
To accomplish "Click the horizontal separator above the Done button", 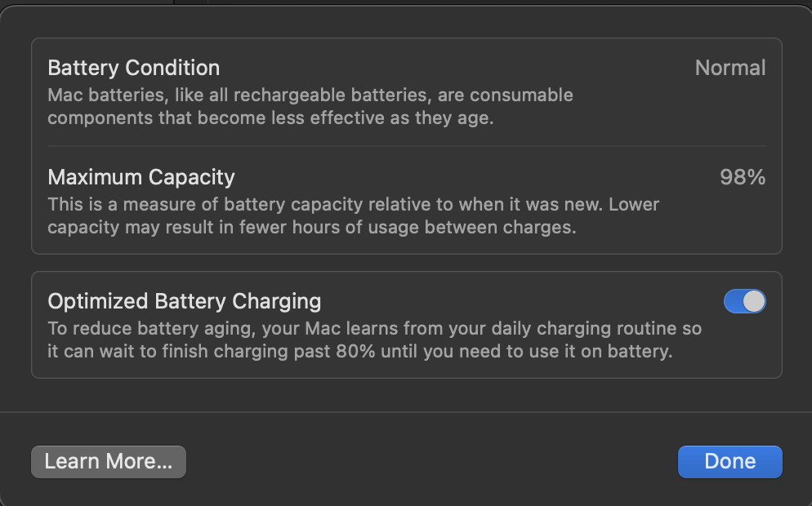I will pyautogui.click(x=406, y=412).
